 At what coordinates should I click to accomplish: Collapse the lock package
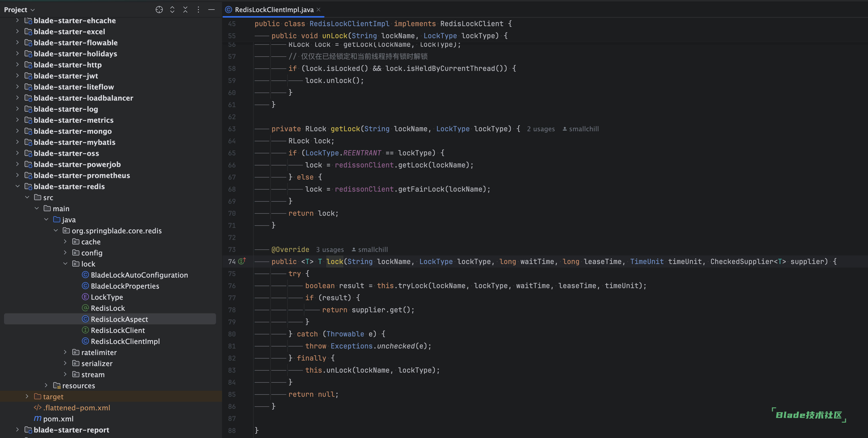coord(65,264)
